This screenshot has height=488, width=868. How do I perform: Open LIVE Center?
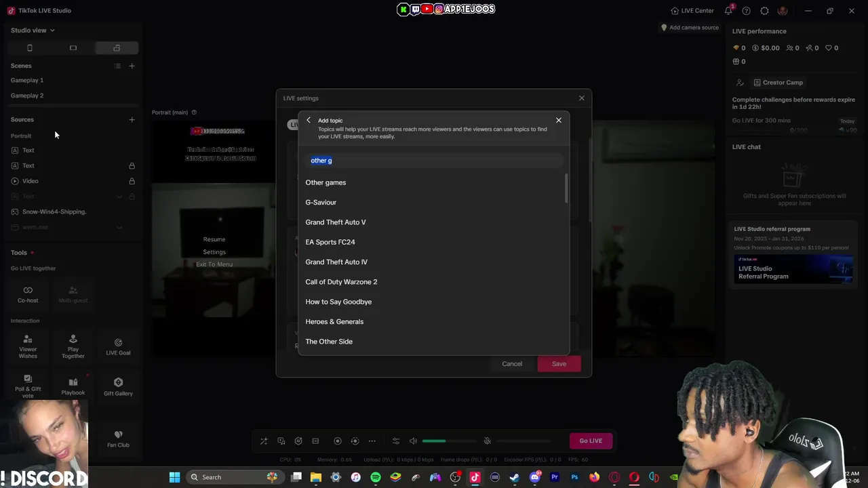click(x=692, y=11)
